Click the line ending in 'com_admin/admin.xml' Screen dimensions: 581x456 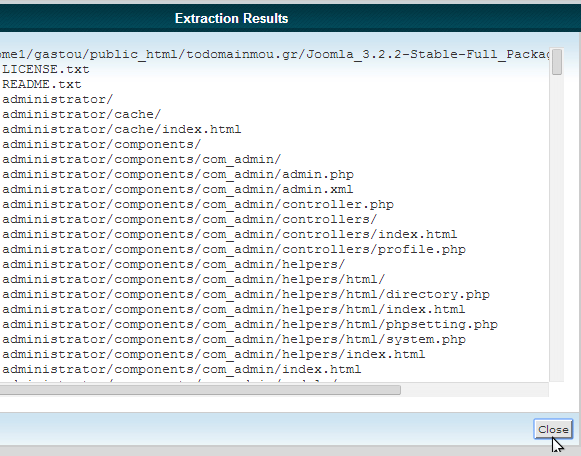(177, 189)
